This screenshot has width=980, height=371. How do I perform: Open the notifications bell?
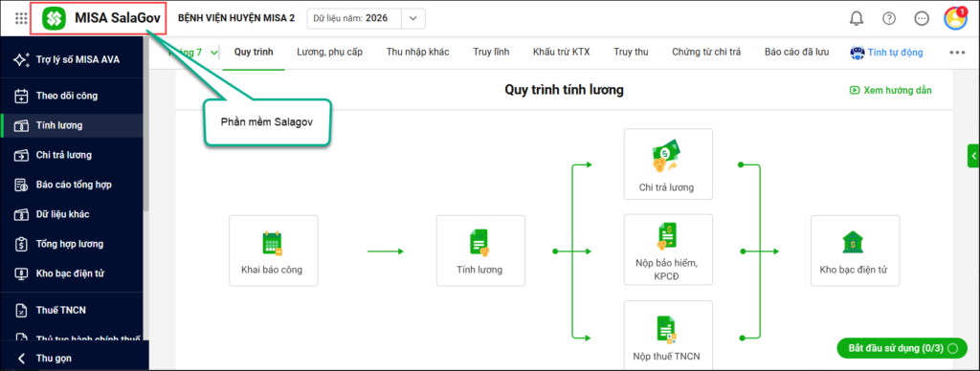(857, 19)
